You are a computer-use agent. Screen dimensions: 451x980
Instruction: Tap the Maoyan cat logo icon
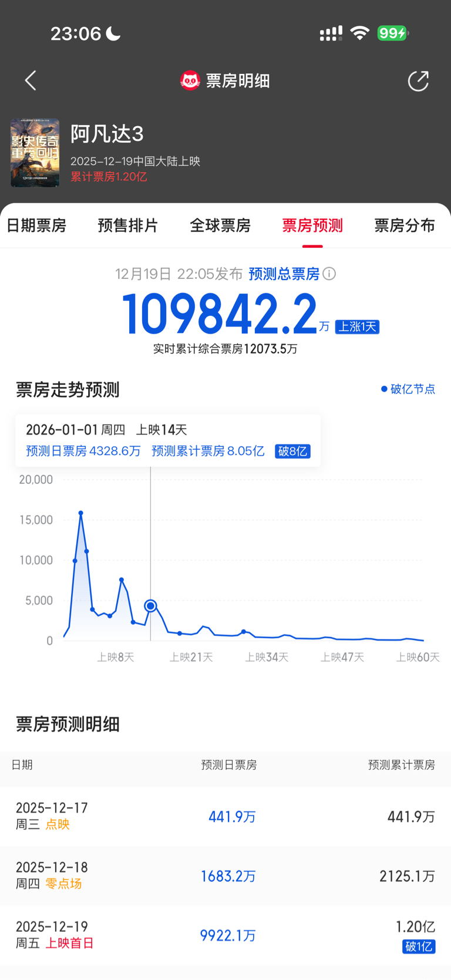point(190,80)
